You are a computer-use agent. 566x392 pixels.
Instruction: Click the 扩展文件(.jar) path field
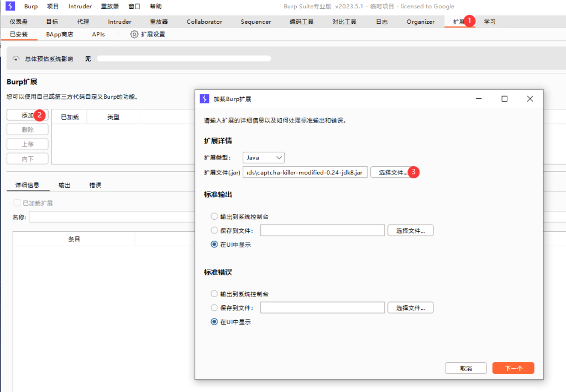(305, 172)
